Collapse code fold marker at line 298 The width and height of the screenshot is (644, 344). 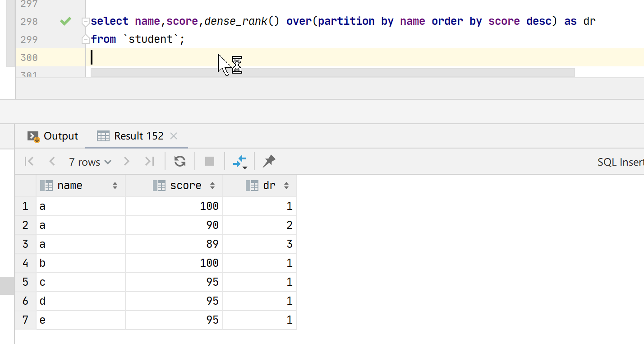point(85,22)
